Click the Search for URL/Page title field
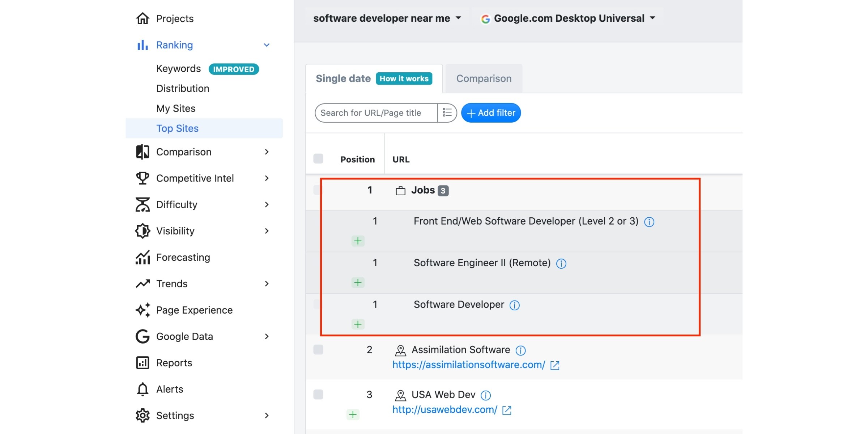The image size is (868, 434). [376, 113]
